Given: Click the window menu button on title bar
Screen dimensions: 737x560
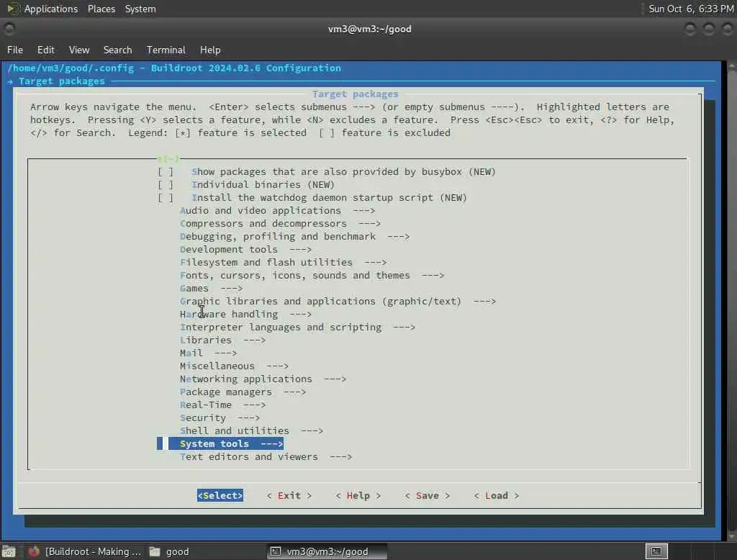Looking at the screenshot, I should (x=9, y=29).
